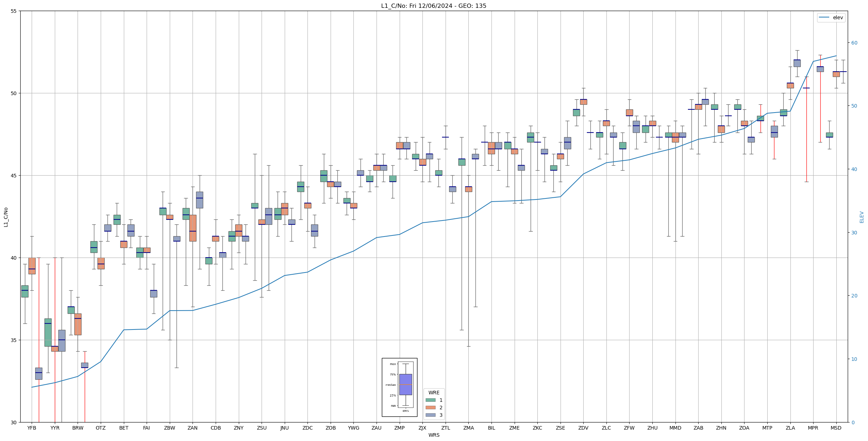The height and width of the screenshot is (441, 868).
Task: Click the green WRE 1 legend swatch
Action: pos(430,400)
